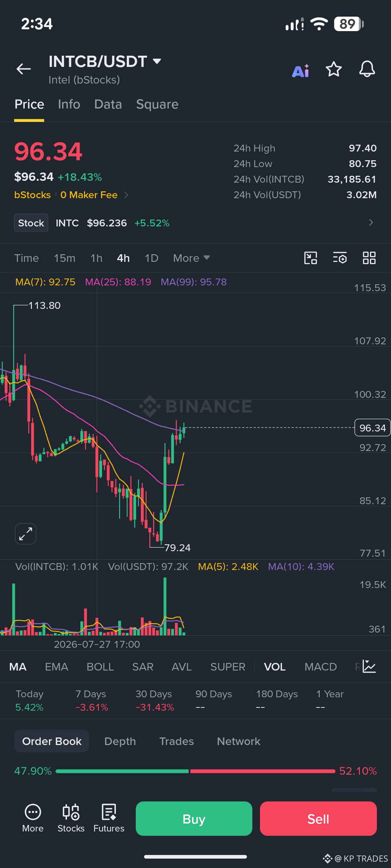The width and height of the screenshot is (391, 868).
Task: Tap the back arrow icon
Action: (x=24, y=69)
